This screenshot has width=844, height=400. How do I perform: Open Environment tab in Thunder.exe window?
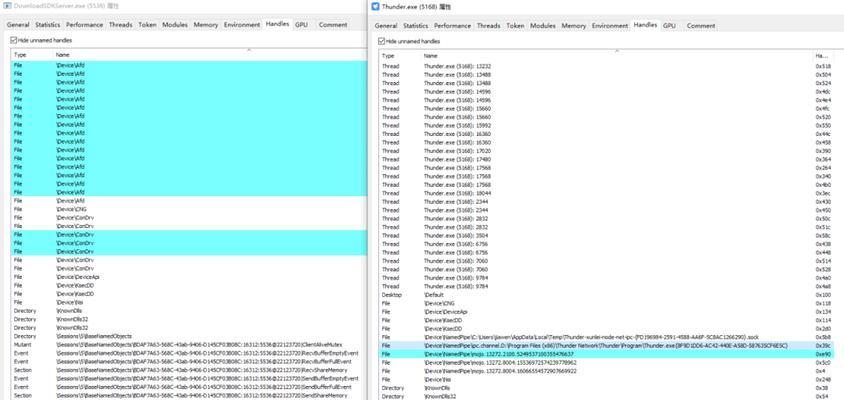coord(610,26)
